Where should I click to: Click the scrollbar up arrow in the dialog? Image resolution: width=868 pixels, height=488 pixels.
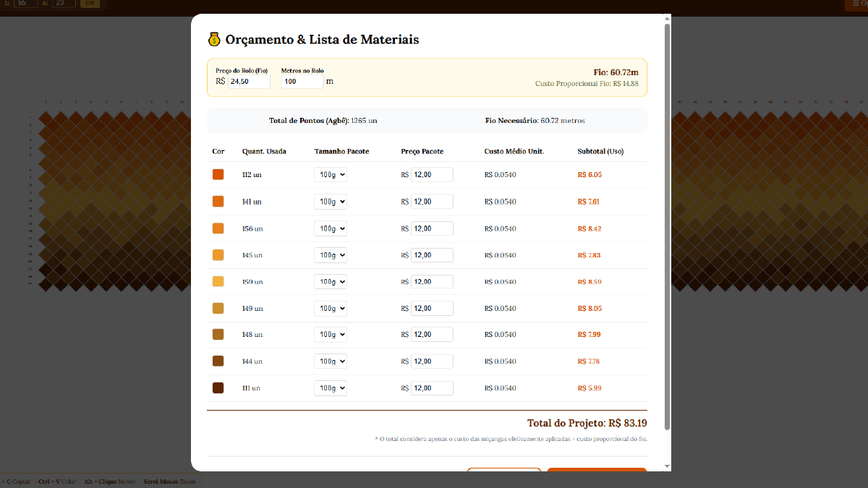667,18
